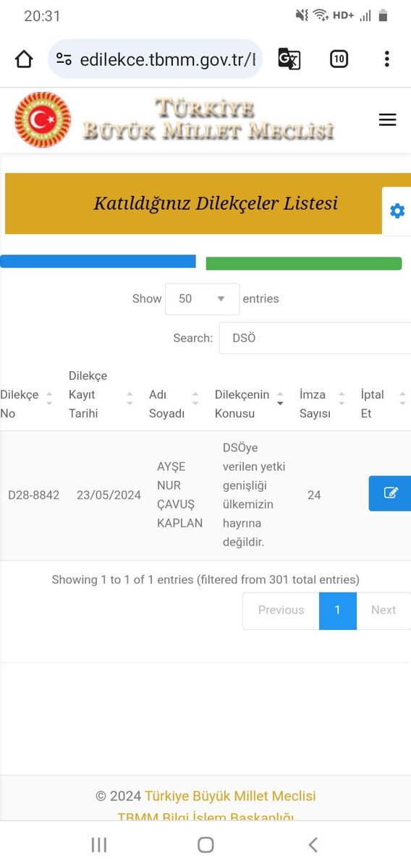
Task: Click the green bar button
Action: tap(304, 263)
